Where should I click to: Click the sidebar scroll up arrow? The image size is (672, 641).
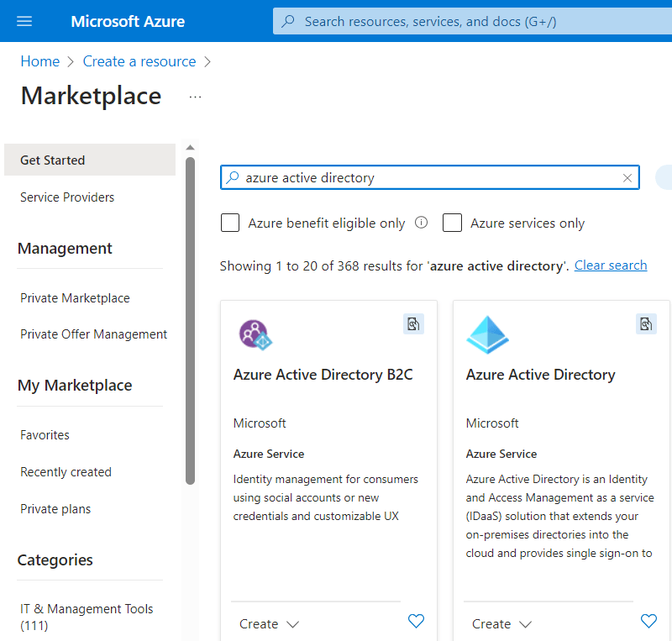click(191, 148)
